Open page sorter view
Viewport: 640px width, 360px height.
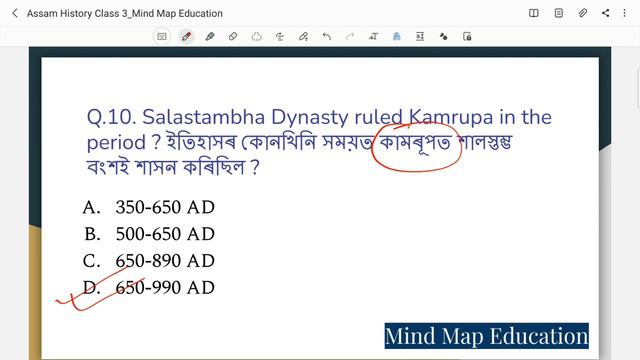click(x=559, y=13)
